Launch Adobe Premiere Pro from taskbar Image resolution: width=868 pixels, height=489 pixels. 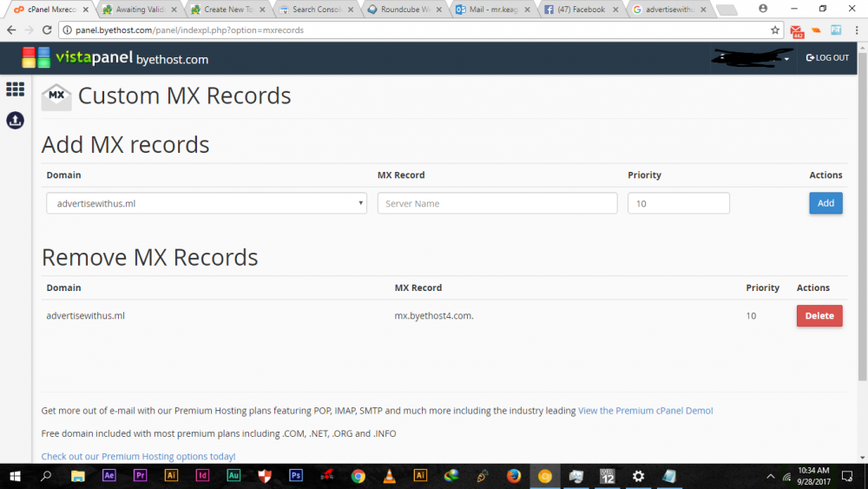coord(140,476)
